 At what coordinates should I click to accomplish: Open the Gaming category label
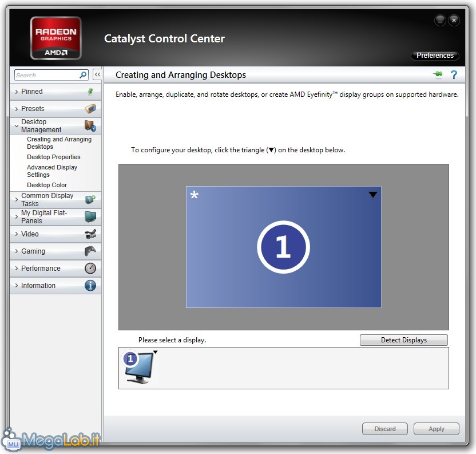tap(33, 251)
